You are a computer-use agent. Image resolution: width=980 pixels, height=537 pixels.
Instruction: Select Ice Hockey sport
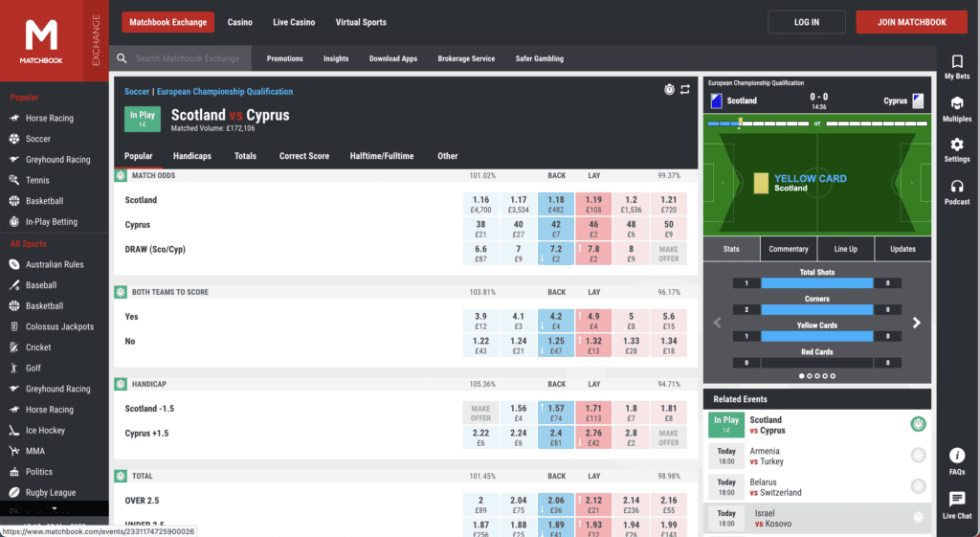(45, 430)
